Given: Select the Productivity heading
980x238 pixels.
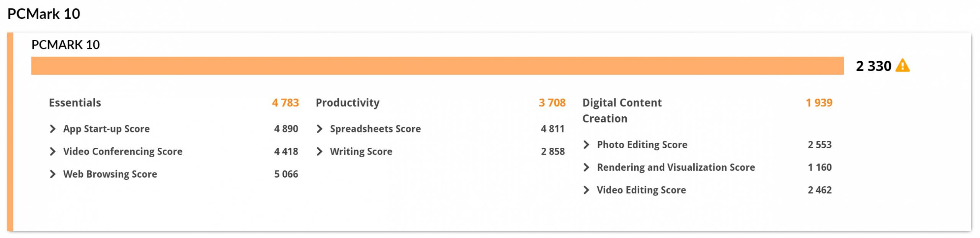Looking at the screenshot, I should click(x=348, y=103).
